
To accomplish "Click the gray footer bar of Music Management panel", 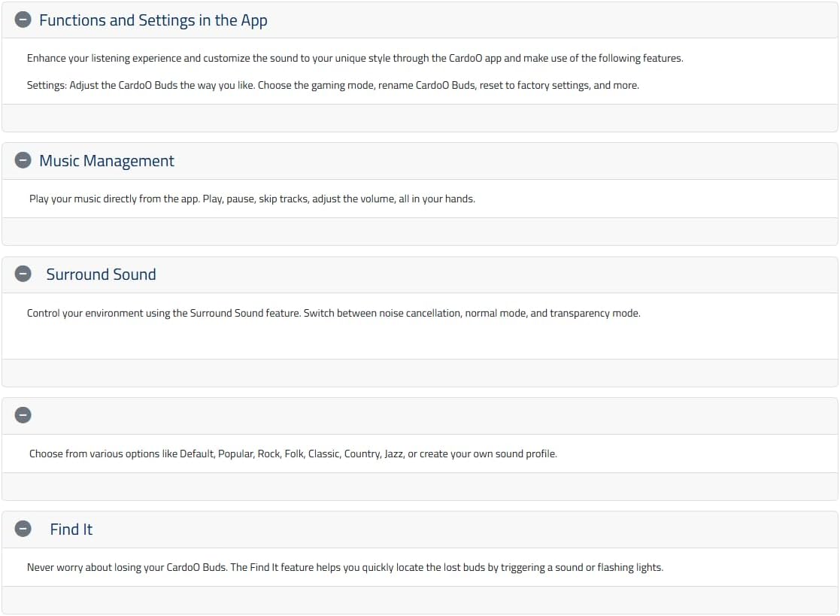I will click(420, 232).
